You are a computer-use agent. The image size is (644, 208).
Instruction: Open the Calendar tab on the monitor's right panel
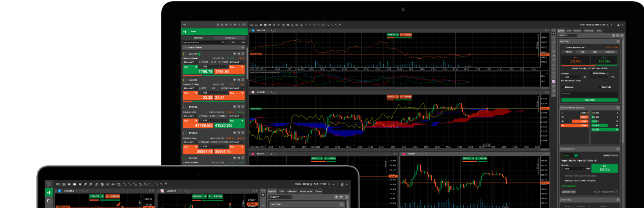click(x=577, y=31)
